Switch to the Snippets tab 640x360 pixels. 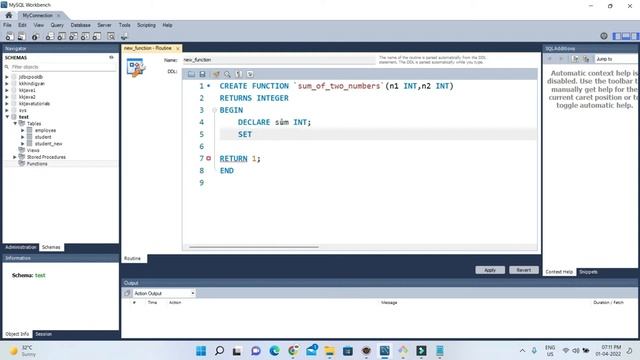[588, 272]
